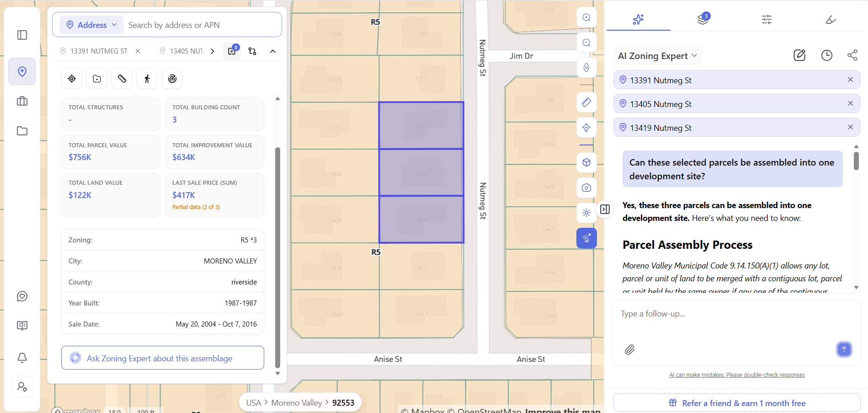Share the conversation

click(x=852, y=55)
